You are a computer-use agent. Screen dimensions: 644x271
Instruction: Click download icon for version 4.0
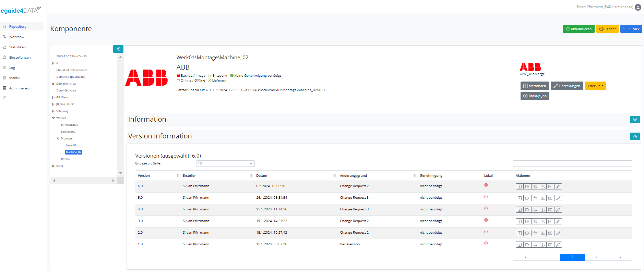pyautogui.click(x=542, y=210)
